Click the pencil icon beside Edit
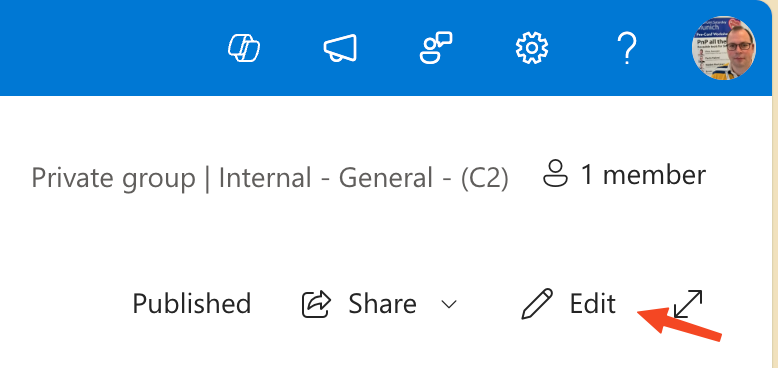 [537, 304]
